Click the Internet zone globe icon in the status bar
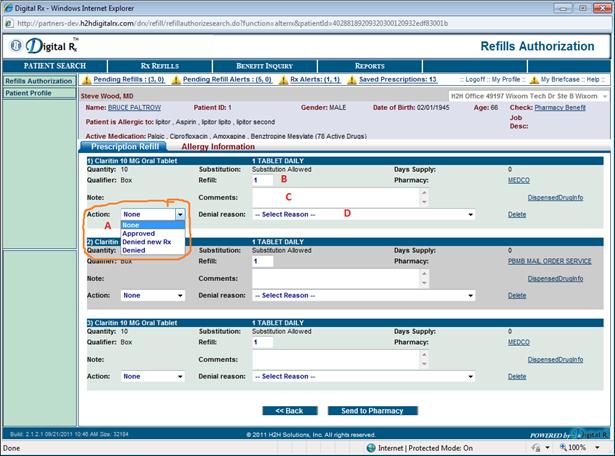The width and height of the screenshot is (615, 456). 370,448
